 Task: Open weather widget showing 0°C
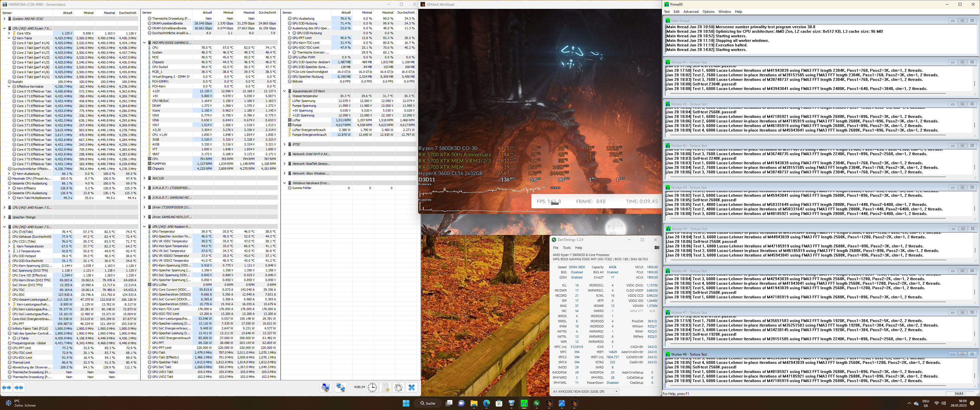pyautogui.click(x=21, y=403)
